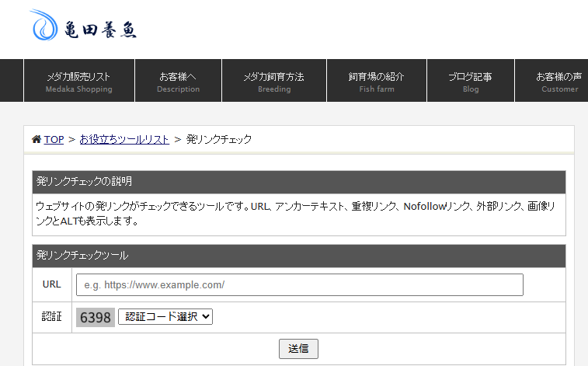Open the お役立ちツールリスト breadcrumb link

click(124, 139)
